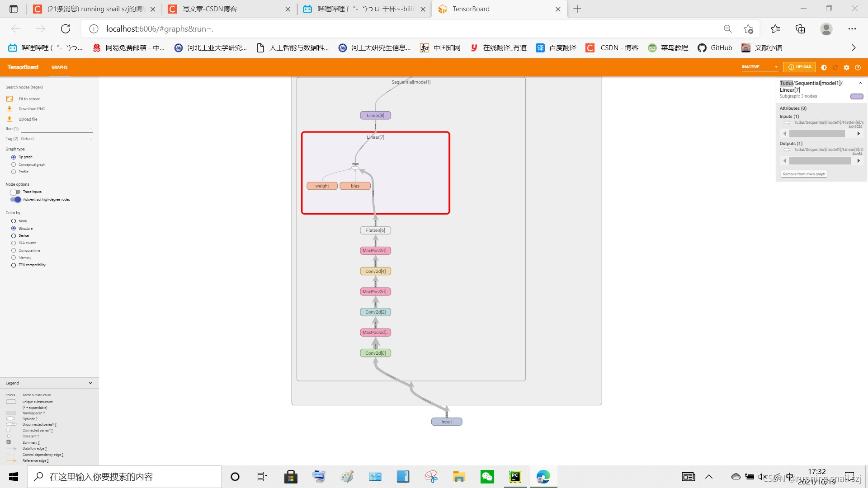Click the Upload file icon
This screenshot has width=868, height=488.
coord(9,118)
